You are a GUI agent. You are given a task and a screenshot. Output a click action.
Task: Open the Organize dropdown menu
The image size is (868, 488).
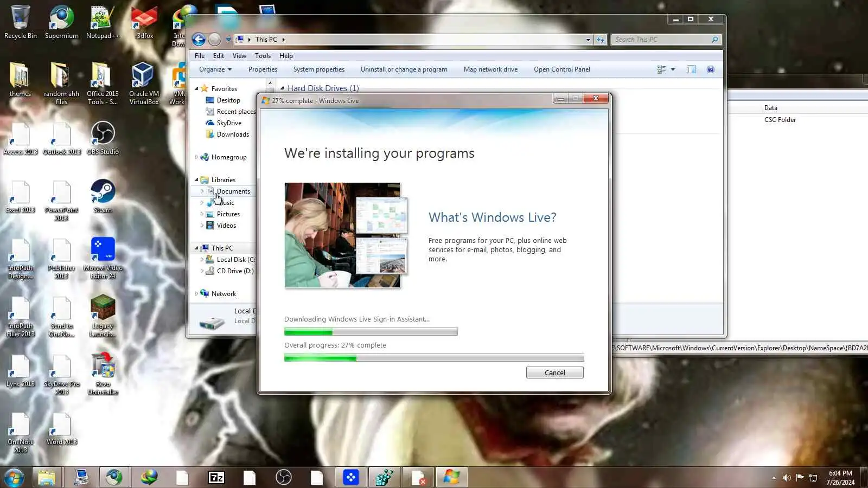[x=215, y=69]
